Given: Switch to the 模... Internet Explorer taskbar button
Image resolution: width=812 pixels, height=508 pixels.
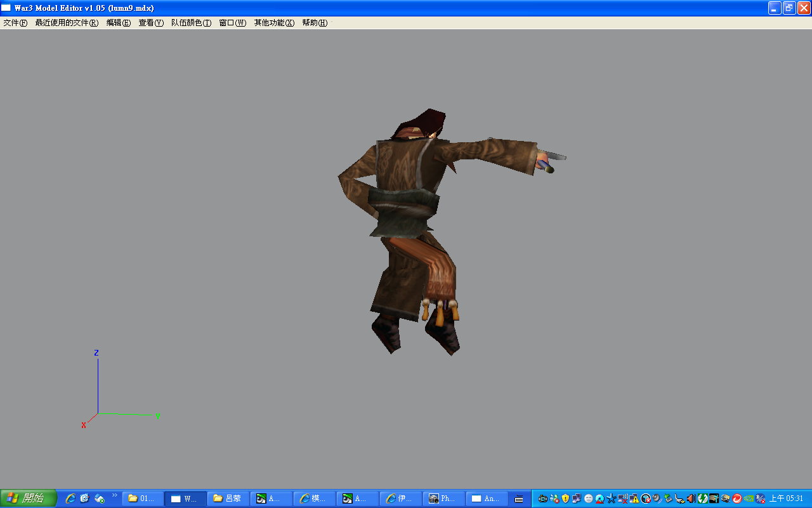Looking at the screenshot, I should 315,498.
